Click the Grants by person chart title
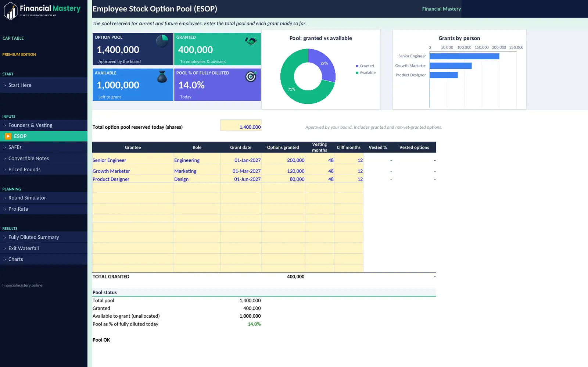 coord(459,38)
